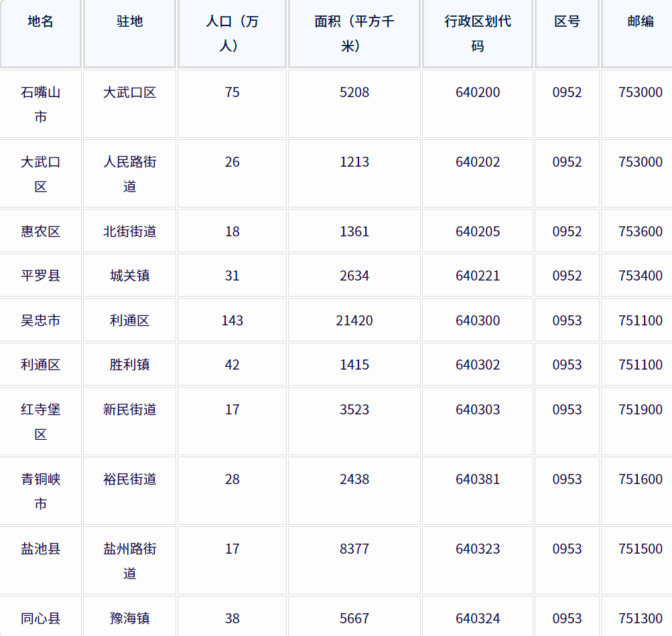Click population value 28
This screenshot has width=672, height=636.
232,479
